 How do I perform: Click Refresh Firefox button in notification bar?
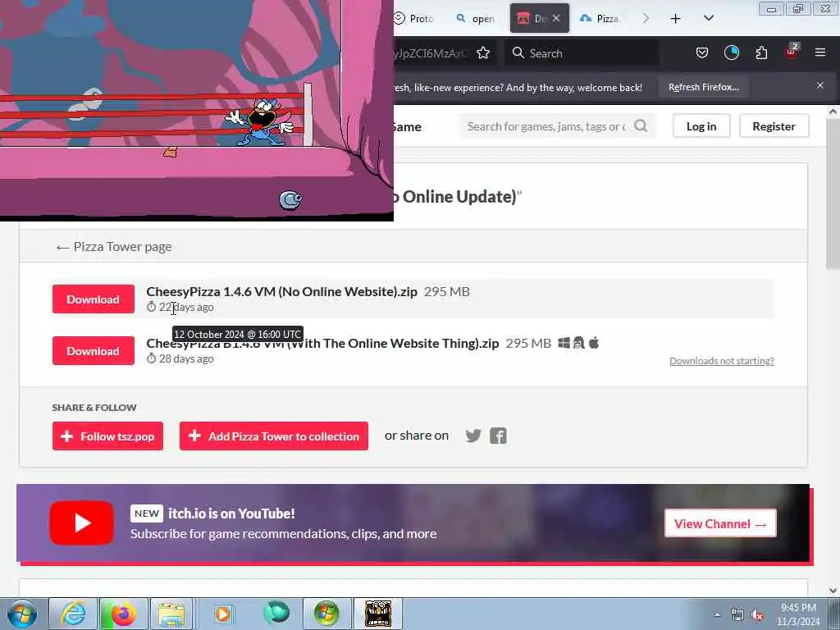pos(703,87)
